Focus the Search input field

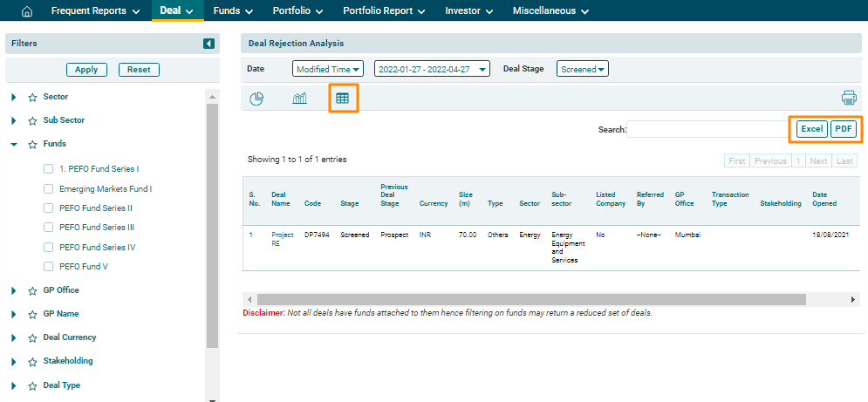(707, 129)
